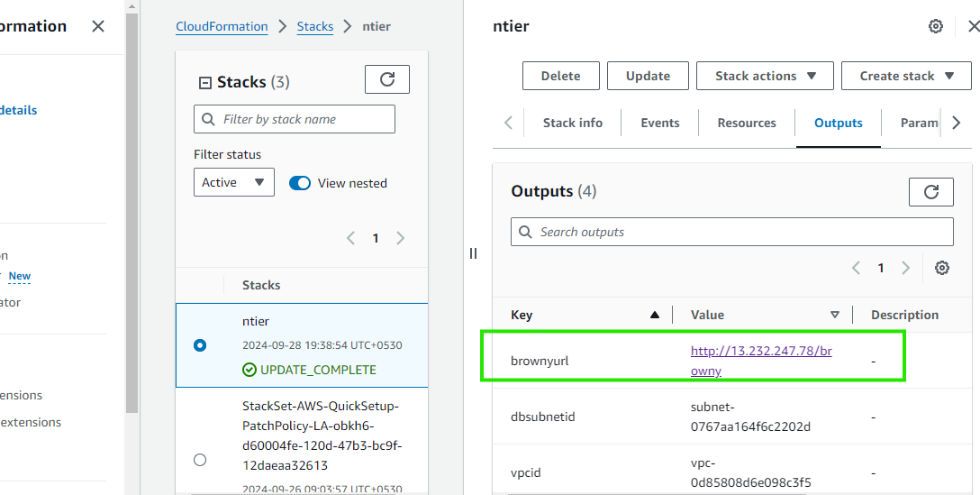Click the dbsubnetid key cell
The width and height of the screenshot is (980, 495).
[542, 417]
